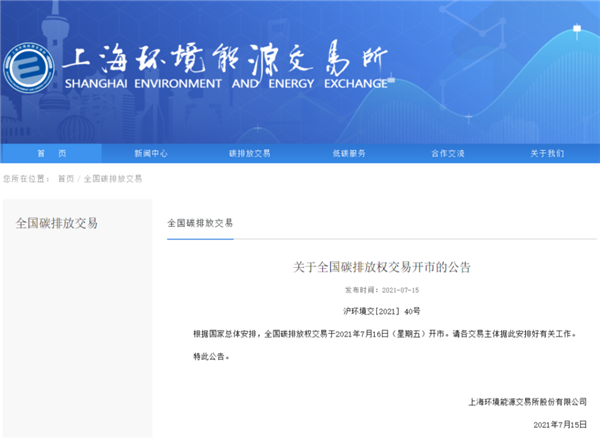Open the 新闻中心 menu
Screen dimensions: 600x439
coord(151,153)
